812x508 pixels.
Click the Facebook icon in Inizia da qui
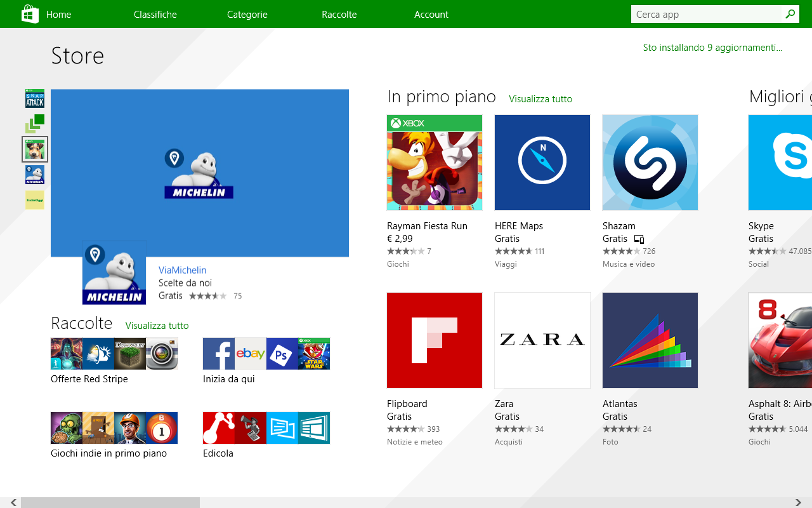pyautogui.click(x=219, y=354)
